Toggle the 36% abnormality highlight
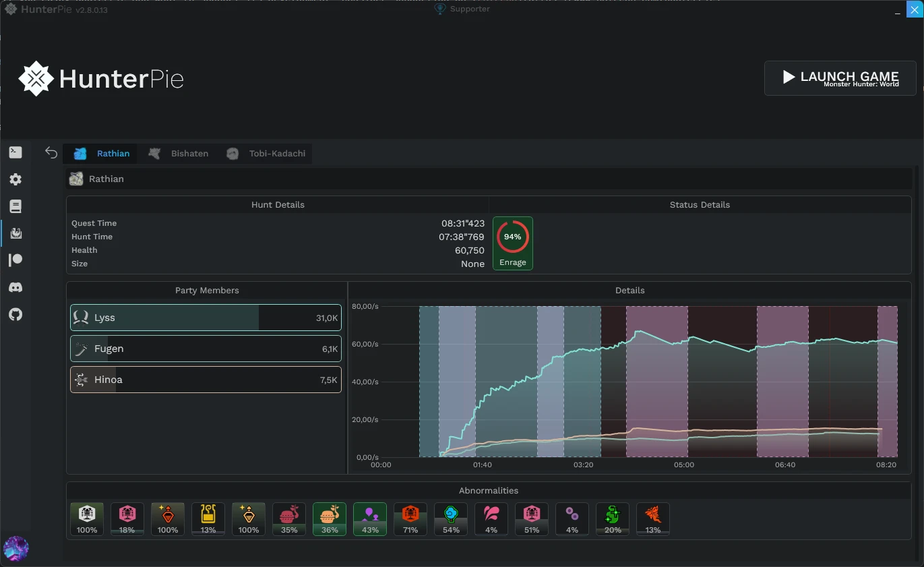Screen dimensions: 924x567 [330, 519]
